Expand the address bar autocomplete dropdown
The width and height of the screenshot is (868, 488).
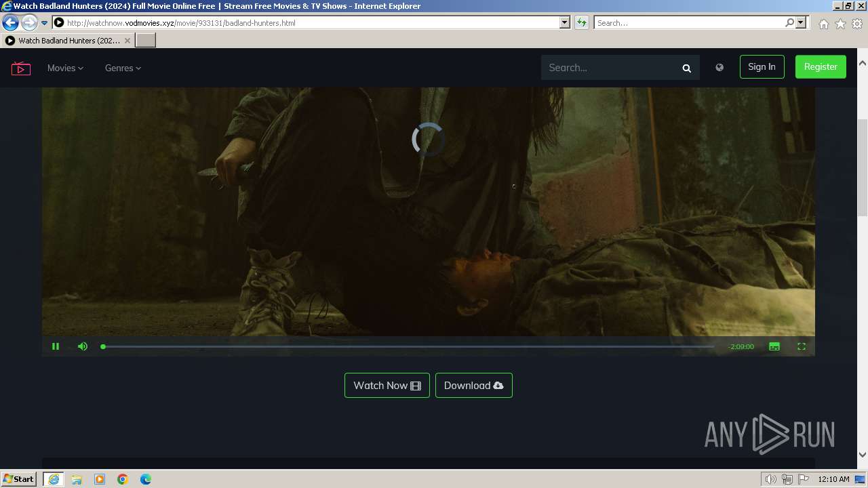[565, 22]
